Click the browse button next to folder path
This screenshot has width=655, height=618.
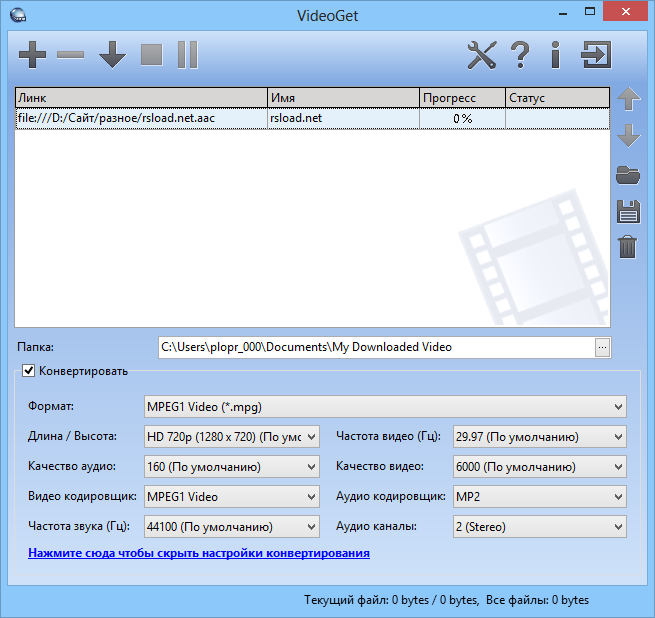tap(602, 347)
